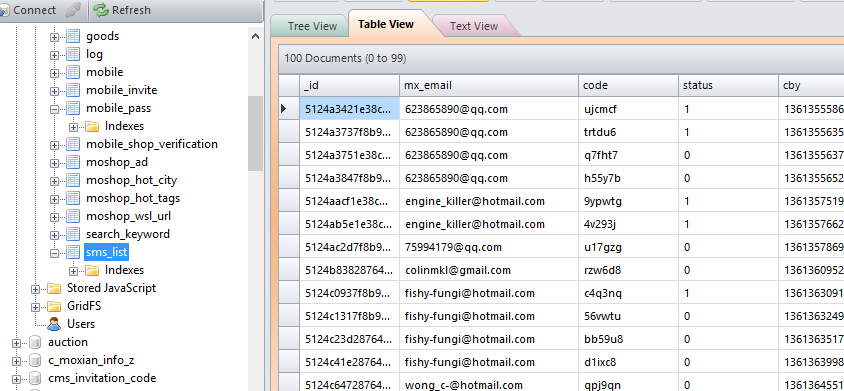This screenshot has width=844, height=391.
Task: Click the Connect toolbar button
Action: [29, 10]
